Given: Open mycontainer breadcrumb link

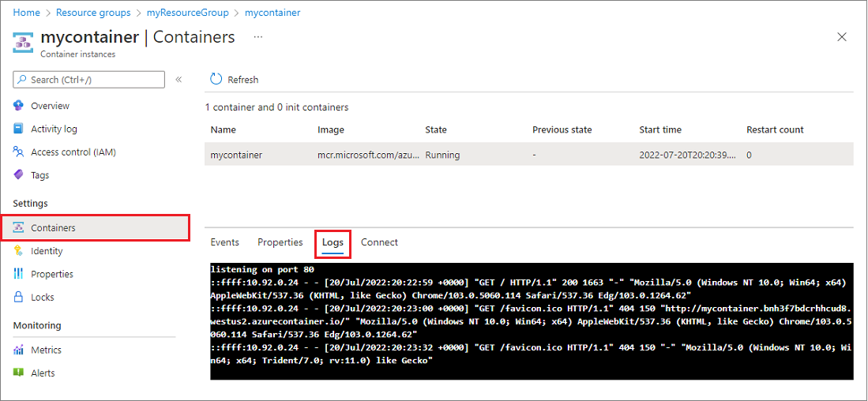Looking at the screenshot, I should pyautogui.click(x=272, y=12).
